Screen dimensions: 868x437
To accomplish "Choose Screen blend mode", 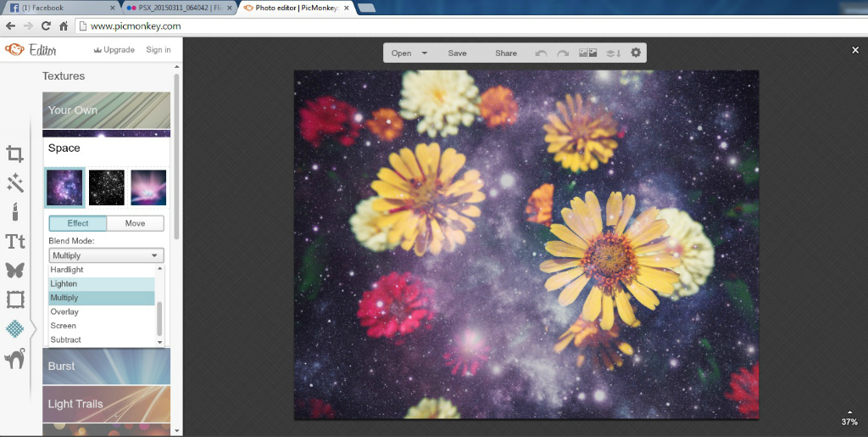I will tap(102, 326).
